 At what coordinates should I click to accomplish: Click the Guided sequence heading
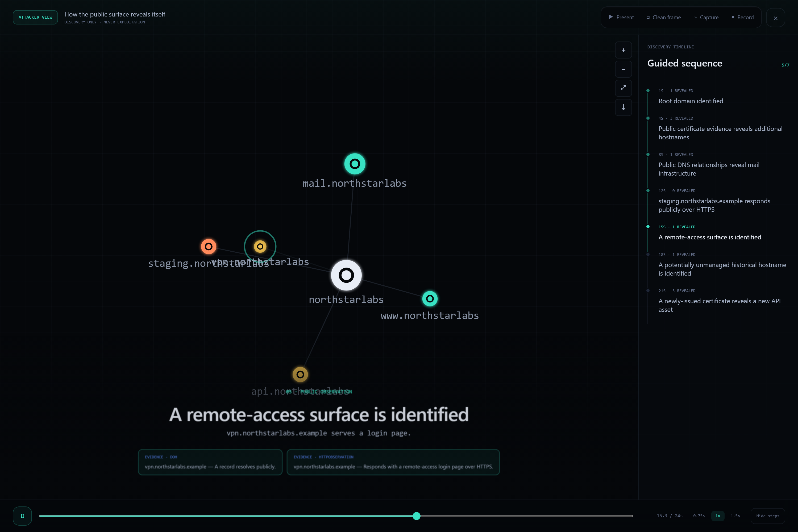coord(684,63)
